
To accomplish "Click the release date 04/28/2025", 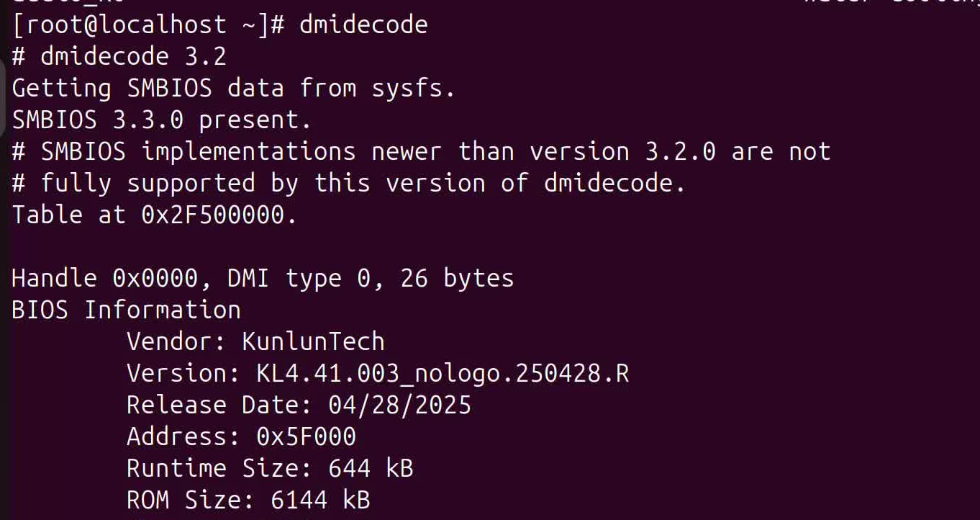I will pyautogui.click(x=399, y=405).
